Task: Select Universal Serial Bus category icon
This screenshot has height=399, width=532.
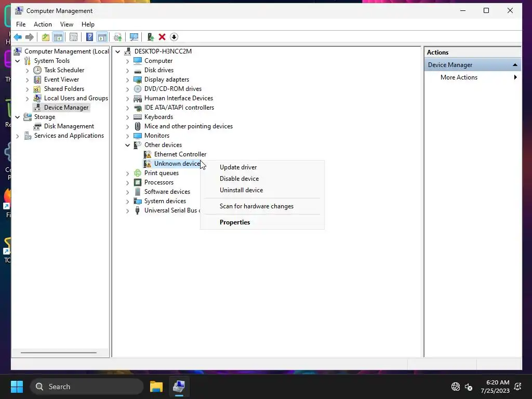Action: click(137, 210)
